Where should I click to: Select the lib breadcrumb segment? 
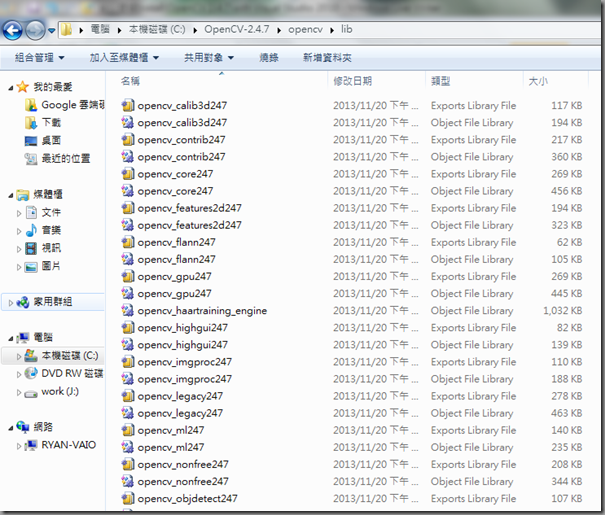pos(346,29)
